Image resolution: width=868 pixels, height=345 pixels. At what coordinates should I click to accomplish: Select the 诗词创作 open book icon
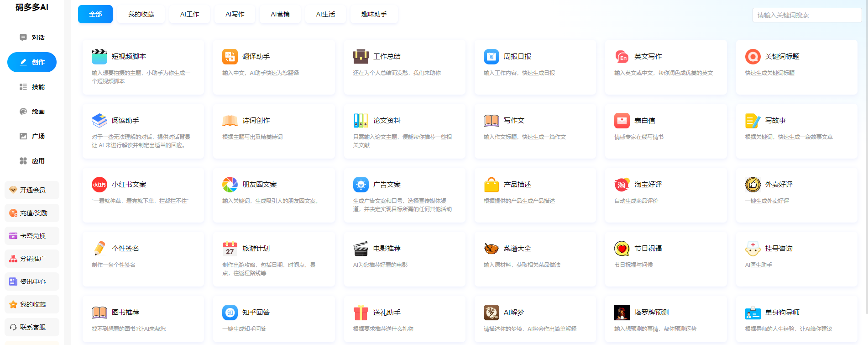tap(230, 121)
